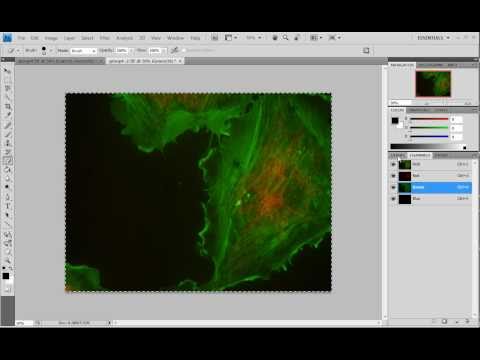The image size is (480, 360).
Task: Hide the Red channel
Action: pyautogui.click(x=393, y=176)
